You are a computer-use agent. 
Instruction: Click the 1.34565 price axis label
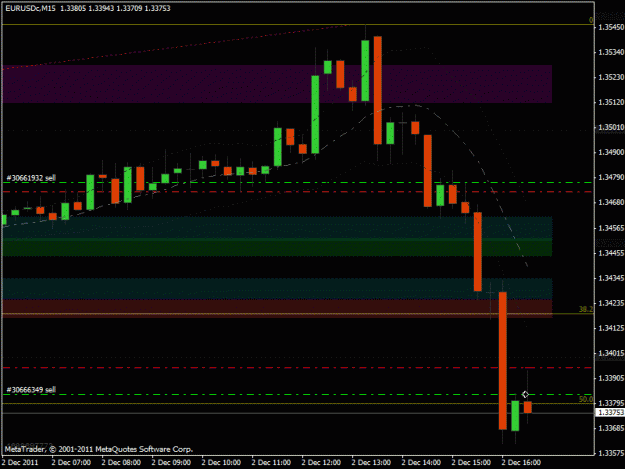point(611,228)
